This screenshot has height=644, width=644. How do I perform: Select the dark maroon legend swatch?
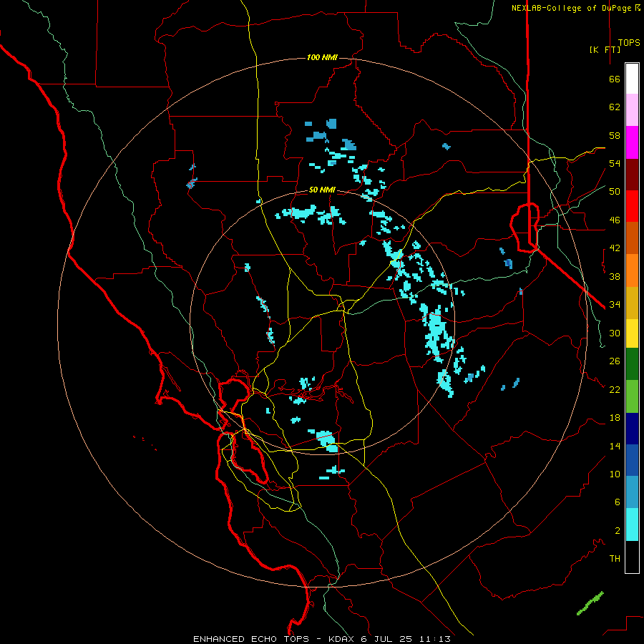point(632,175)
